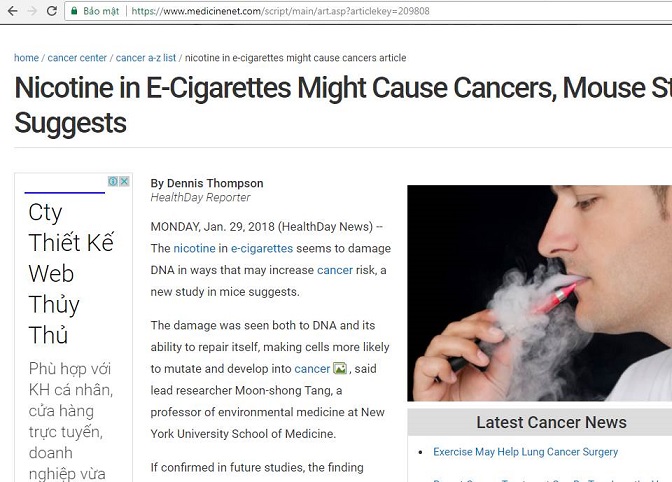Open the 'home' breadcrumb link
The image size is (672, 482).
click(x=26, y=58)
